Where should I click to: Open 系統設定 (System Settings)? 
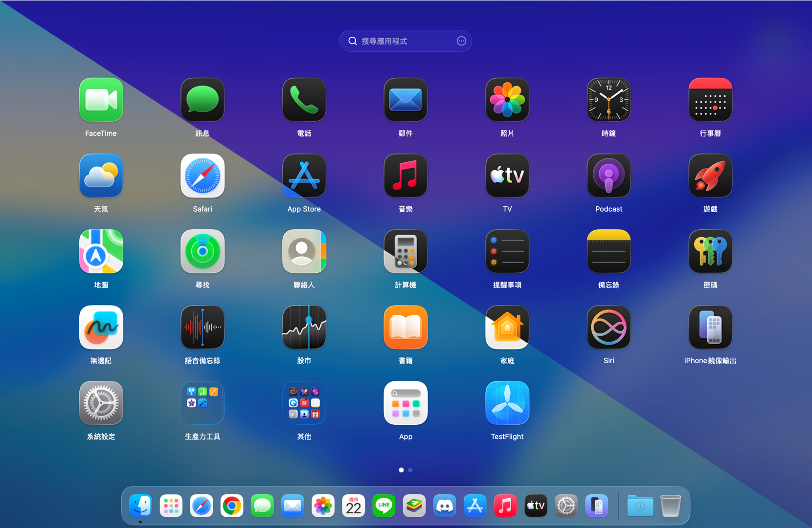[x=101, y=403]
